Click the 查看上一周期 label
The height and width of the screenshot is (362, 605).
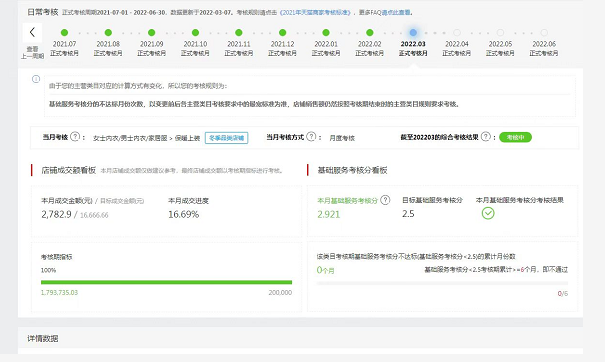tap(32, 52)
